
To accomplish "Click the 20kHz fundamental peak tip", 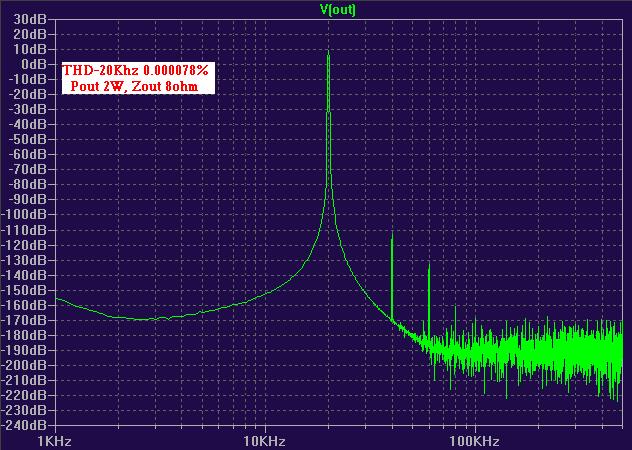I will pos(328,52).
